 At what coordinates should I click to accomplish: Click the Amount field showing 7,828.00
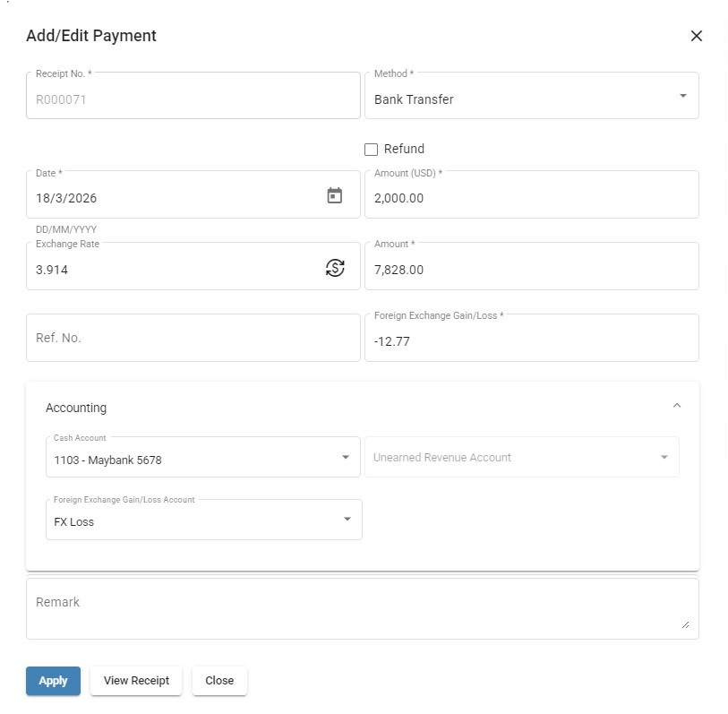pos(532,266)
